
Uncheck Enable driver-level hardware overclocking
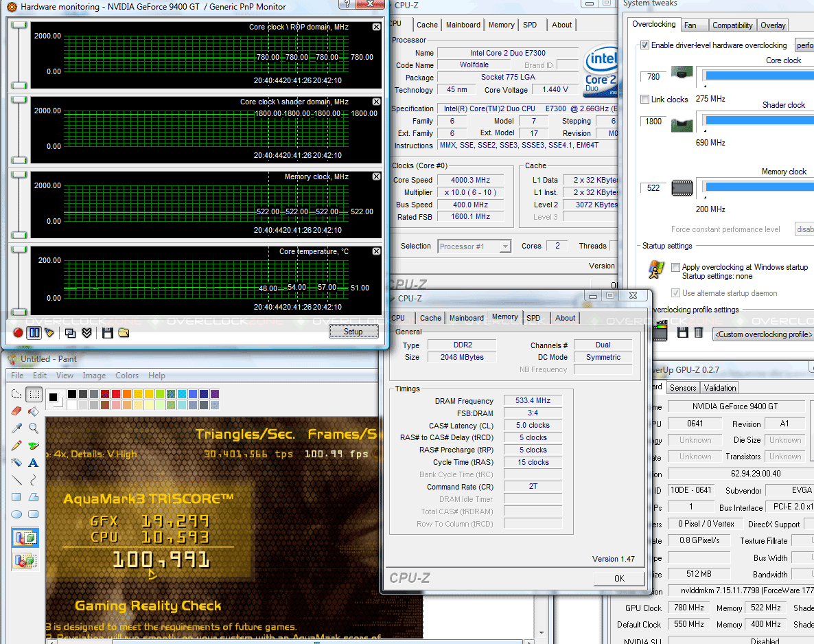click(x=644, y=45)
